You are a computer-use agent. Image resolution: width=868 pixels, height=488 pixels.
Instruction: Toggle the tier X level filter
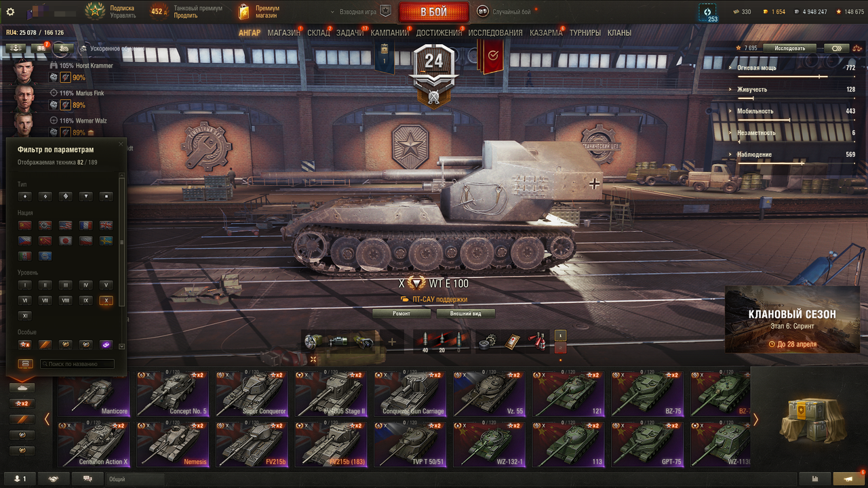click(106, 300)
